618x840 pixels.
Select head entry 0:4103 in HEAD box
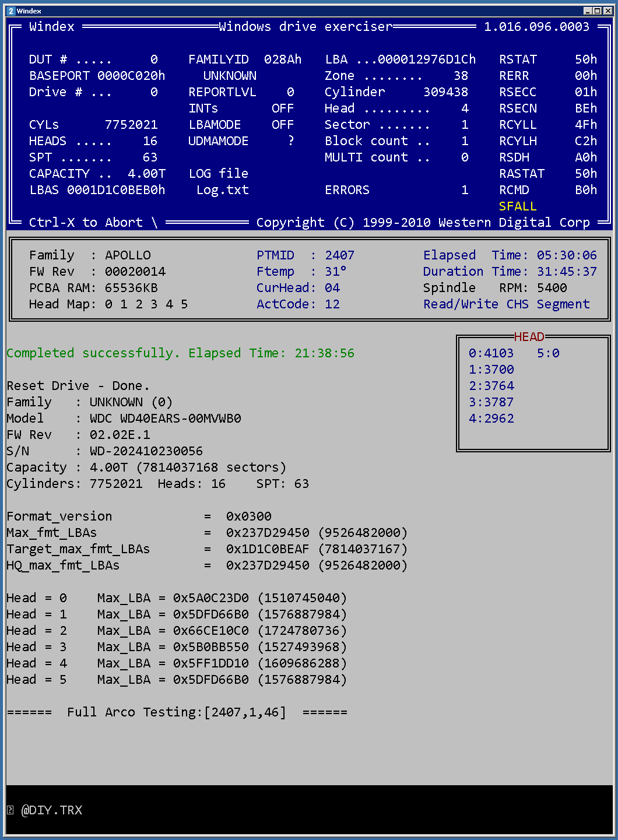pos(491,353)
